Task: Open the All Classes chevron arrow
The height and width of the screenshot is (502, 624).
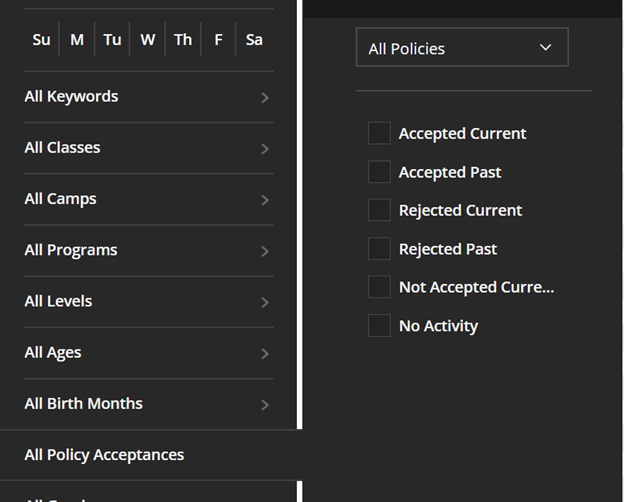Action: tap(265, 149)
